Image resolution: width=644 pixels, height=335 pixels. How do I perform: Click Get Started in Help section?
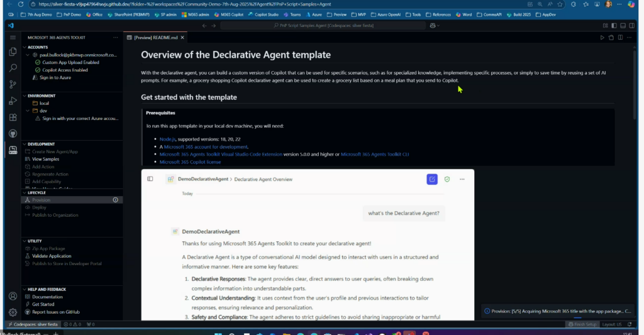tap(43, 305)
